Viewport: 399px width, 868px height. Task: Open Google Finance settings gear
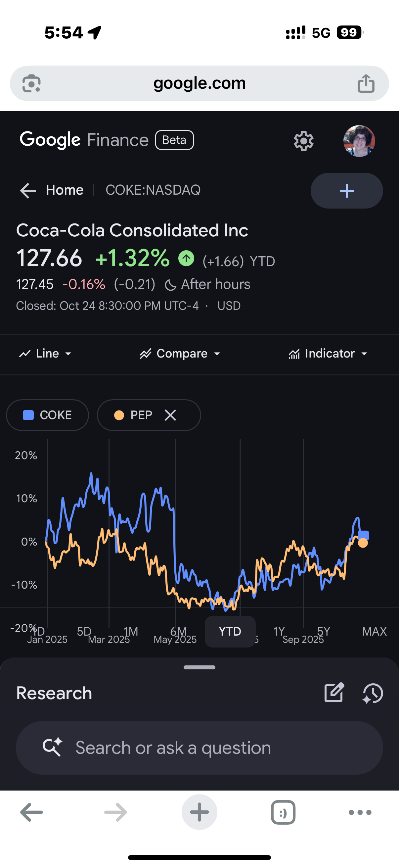tap(303, 141)
